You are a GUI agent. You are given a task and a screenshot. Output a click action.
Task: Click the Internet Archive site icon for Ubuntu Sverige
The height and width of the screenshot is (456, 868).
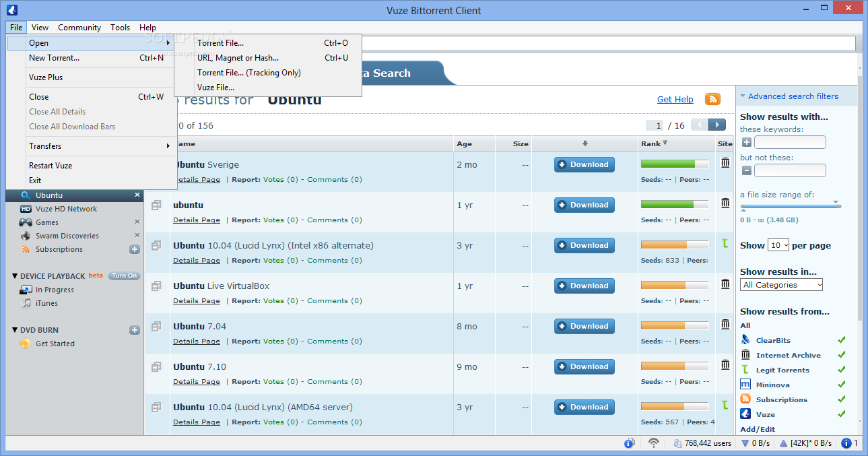[725, 162]
